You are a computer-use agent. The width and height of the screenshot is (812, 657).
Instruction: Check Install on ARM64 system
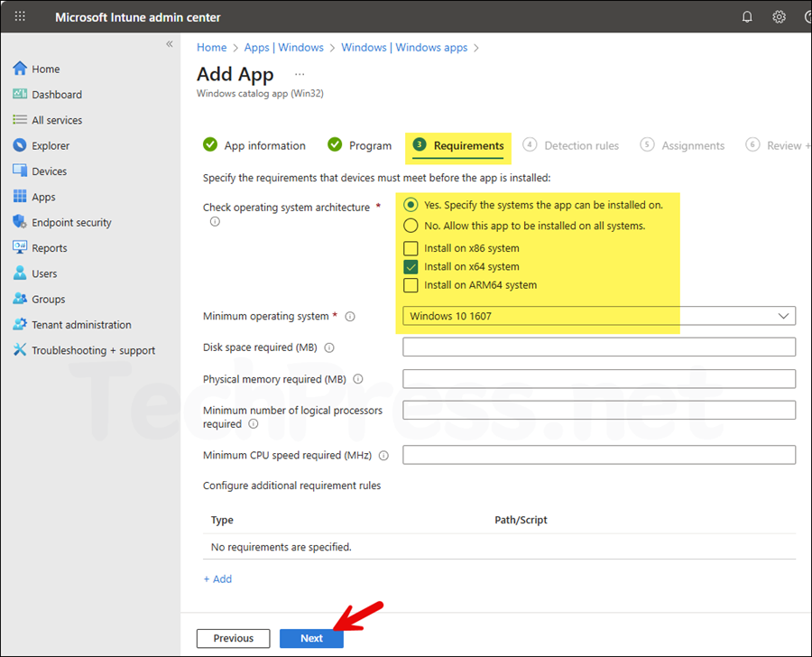(411, 285)
